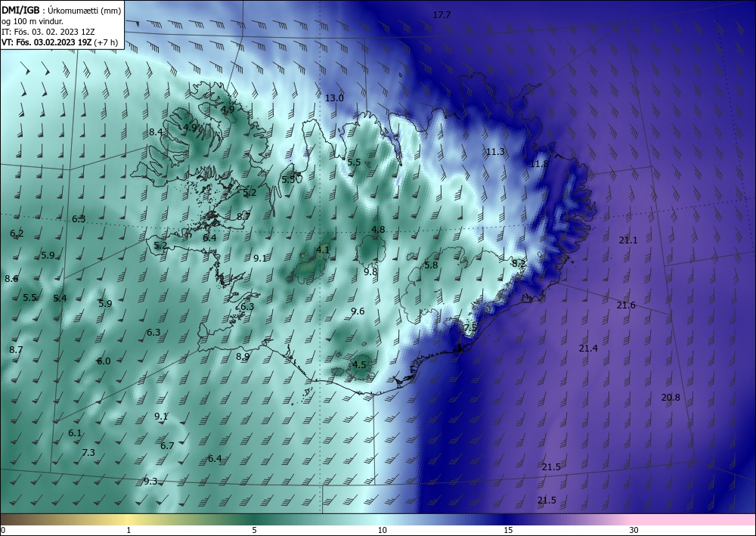Click the 6.1 map value
The image size is (756, 536).
tap(75, 433)
